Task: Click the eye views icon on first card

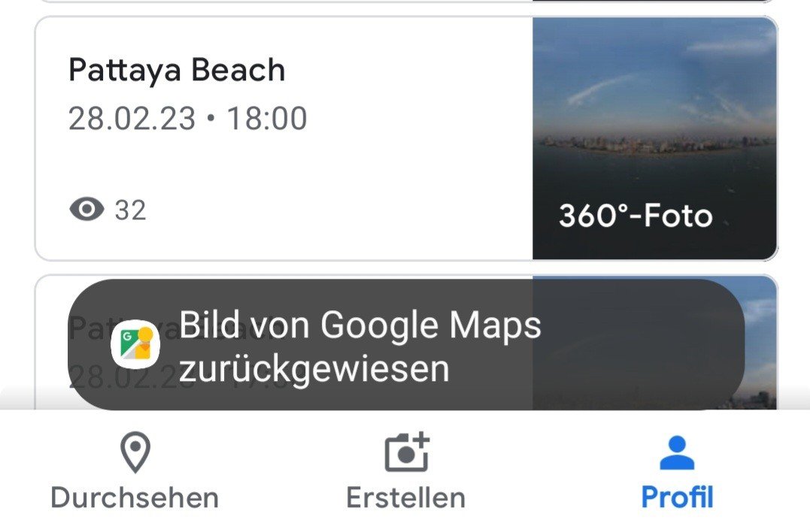Action: click(86, 210)
